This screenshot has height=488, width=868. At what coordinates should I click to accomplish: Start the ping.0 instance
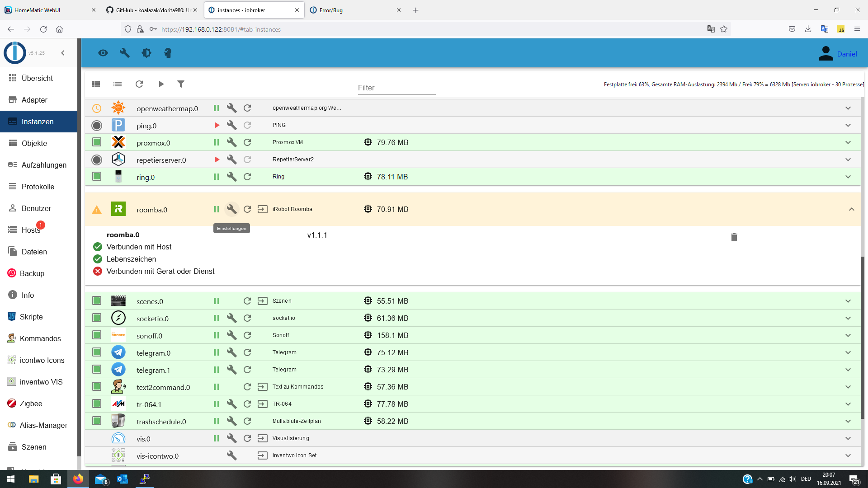(217, 125)
